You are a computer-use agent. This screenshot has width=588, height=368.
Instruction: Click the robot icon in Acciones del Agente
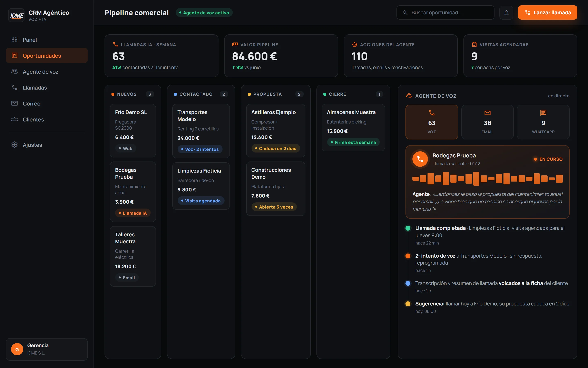pos(355,44)
